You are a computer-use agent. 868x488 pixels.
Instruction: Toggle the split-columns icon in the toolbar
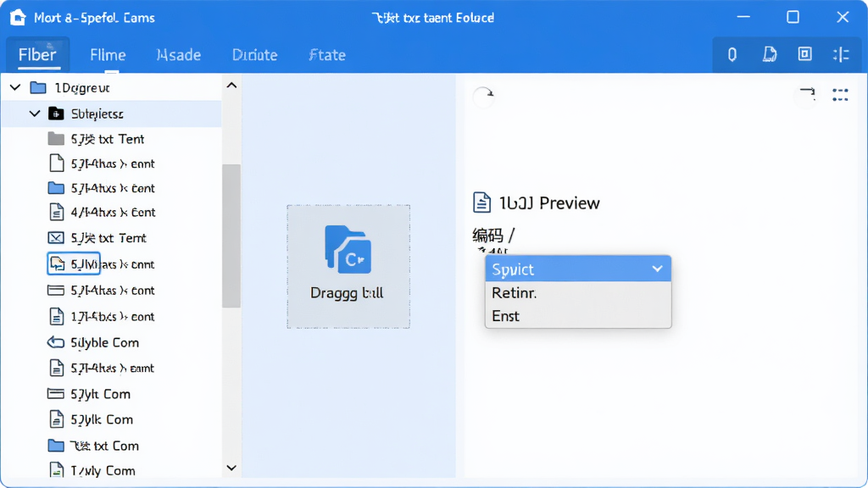tap(841, 54)
